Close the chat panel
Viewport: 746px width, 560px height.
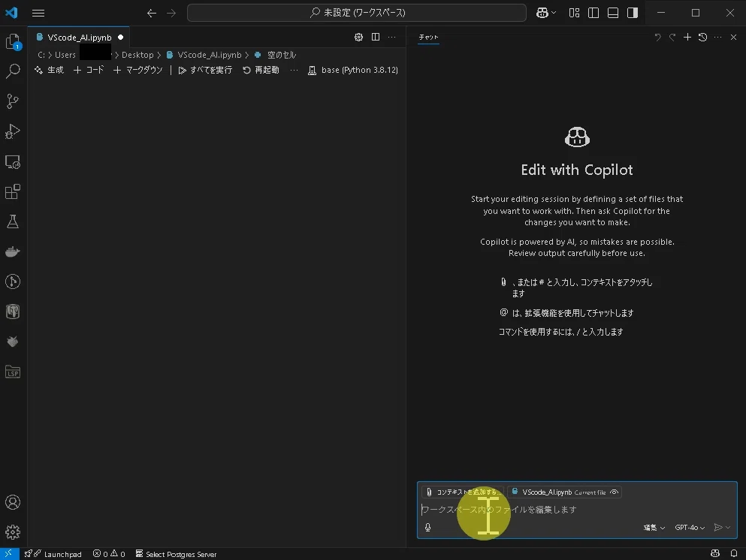click(733, 37)
